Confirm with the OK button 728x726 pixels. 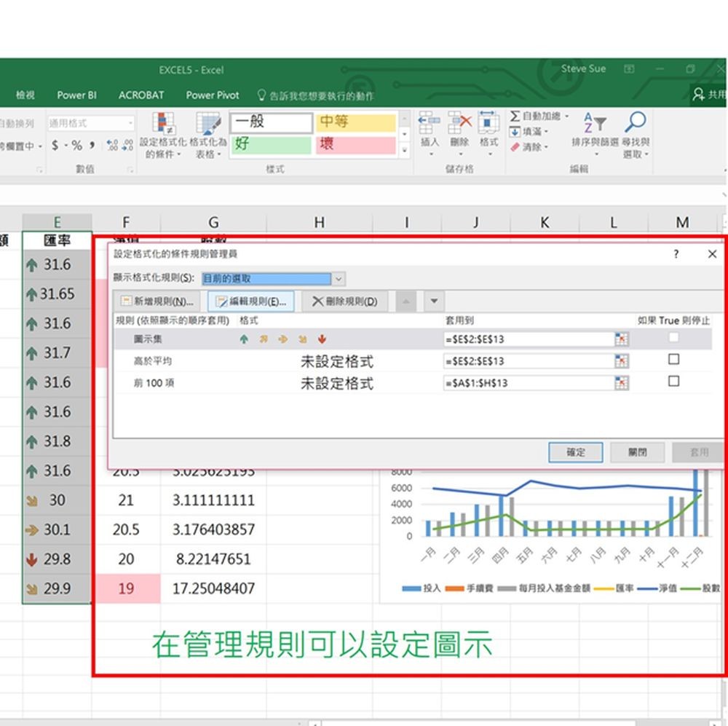coord(575,452)
